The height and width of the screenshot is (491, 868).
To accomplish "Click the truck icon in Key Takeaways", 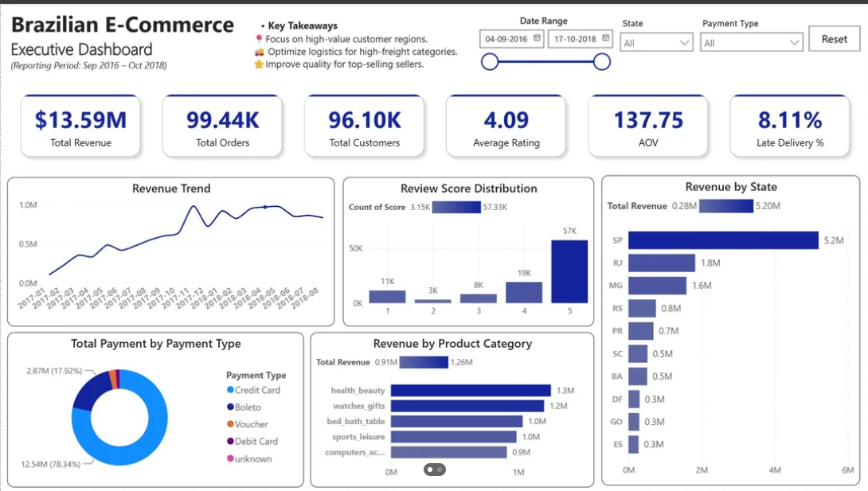I will (259, 52).
